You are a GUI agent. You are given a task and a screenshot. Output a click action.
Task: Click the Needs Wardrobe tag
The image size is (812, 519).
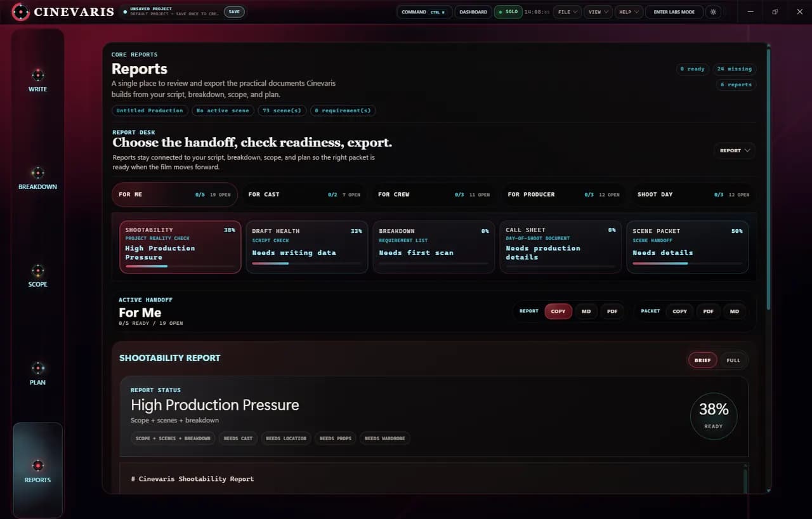(385, 438)
